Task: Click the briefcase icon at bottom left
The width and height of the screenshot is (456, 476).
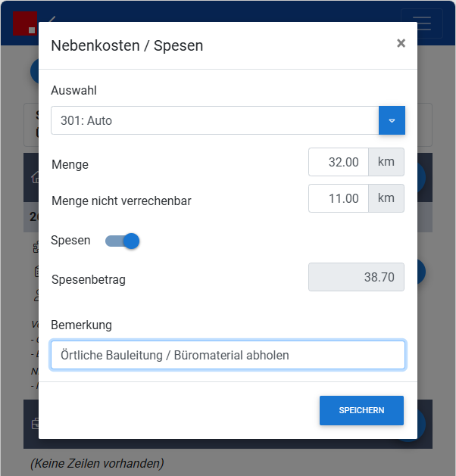Action: [36, 424]
